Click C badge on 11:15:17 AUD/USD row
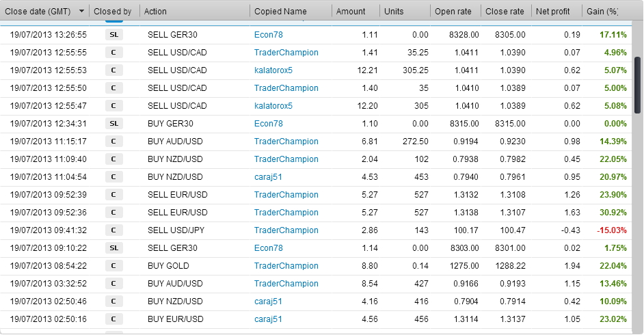Image resolution: width=644 pixels, height=335 pixels. tap(114, 142)
